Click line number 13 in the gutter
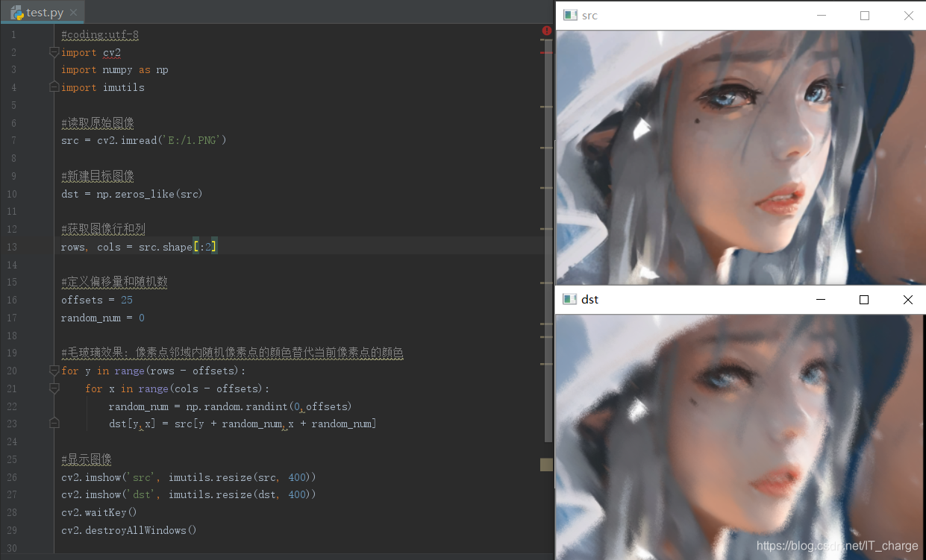Screen dimensions: 926x560 [x=11, y=247]
